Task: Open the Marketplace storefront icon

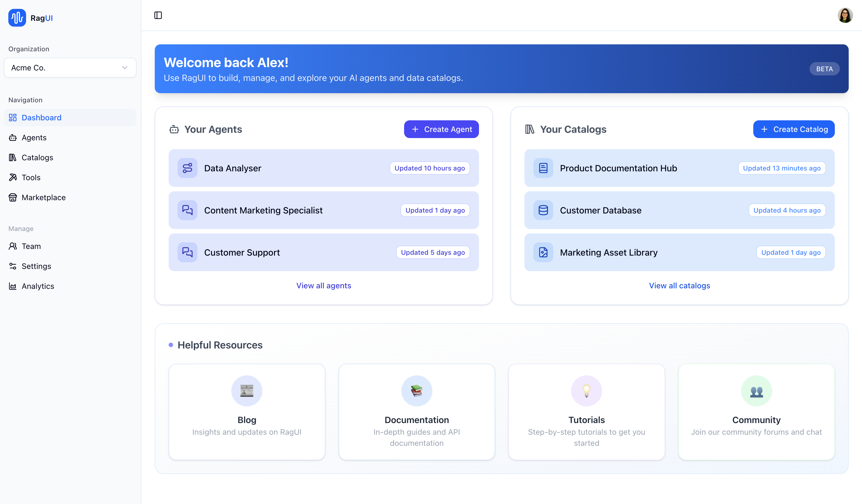Action: 13,197
